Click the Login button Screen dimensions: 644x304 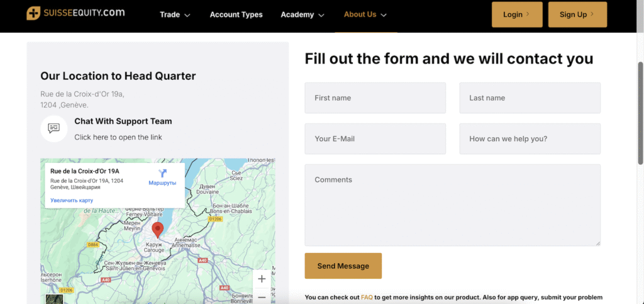517,14
